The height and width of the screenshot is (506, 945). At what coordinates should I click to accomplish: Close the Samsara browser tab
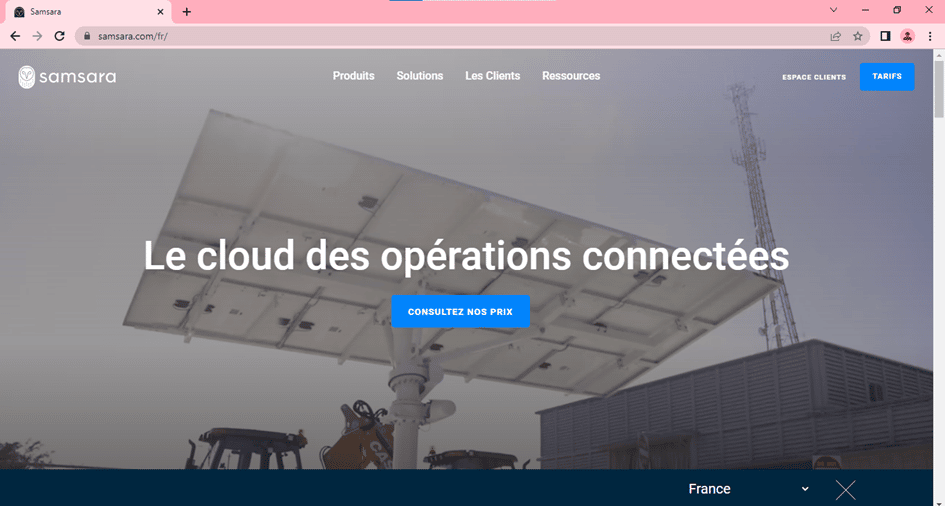click(160, 12)
